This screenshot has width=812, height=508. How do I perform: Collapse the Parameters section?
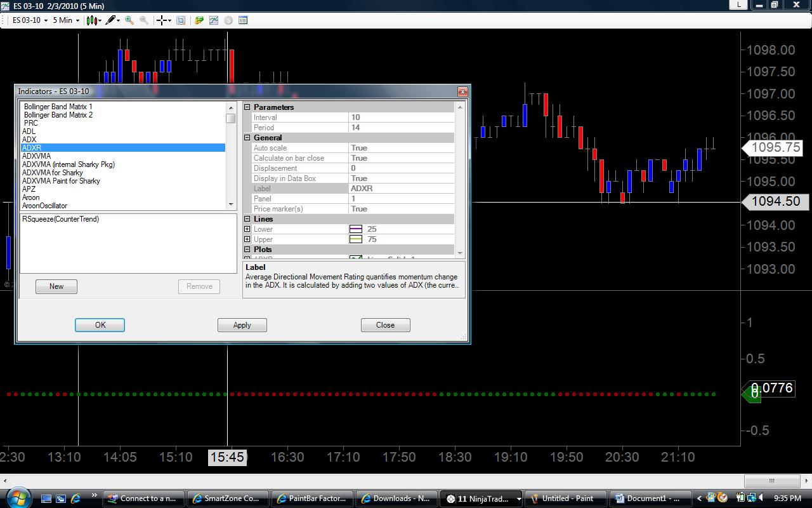coord(247,107)
